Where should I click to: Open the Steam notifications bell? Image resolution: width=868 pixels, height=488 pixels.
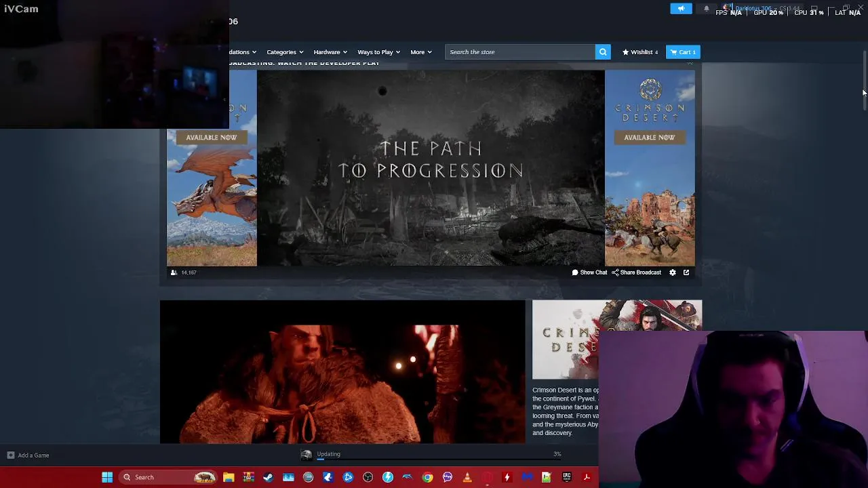click(706, 9)
